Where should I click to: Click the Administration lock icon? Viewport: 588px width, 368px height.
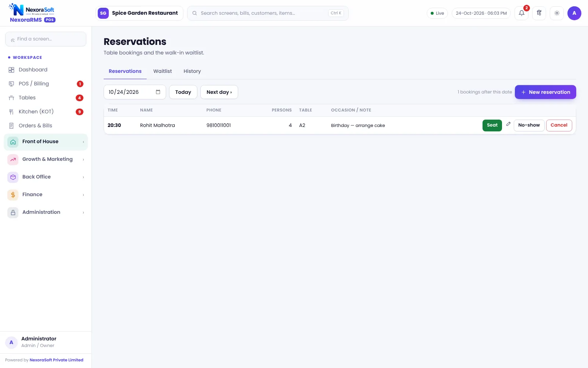(x=13, y=212)
